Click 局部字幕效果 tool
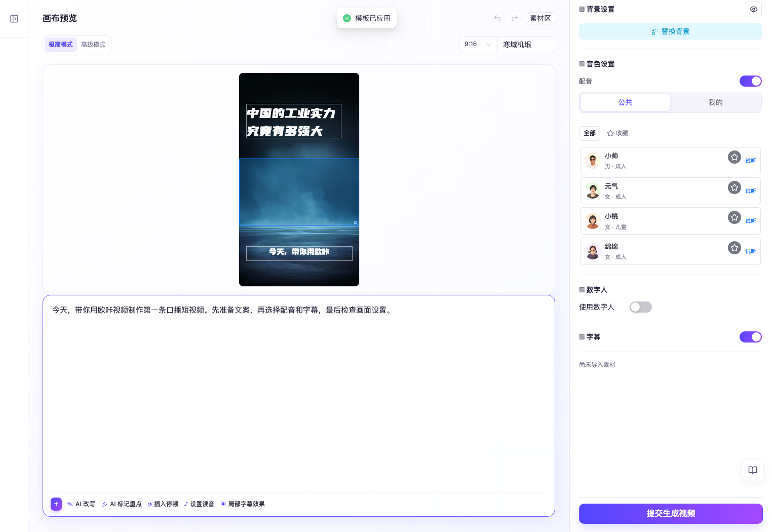The image size is (772, 532). click(243, 504)
